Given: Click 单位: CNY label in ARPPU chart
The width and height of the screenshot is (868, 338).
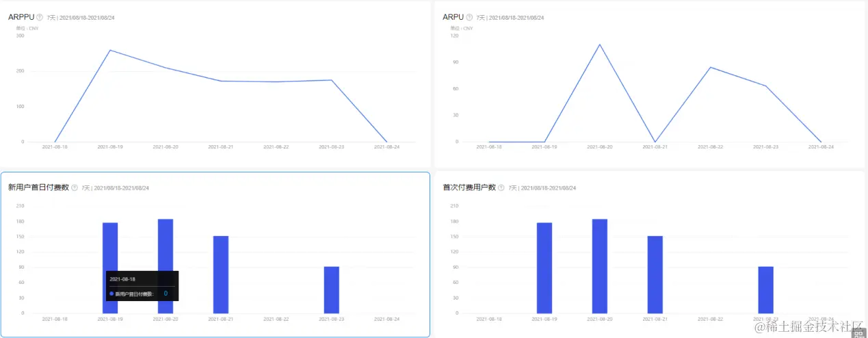Looking at the screenshot, I should coord(28,28).
